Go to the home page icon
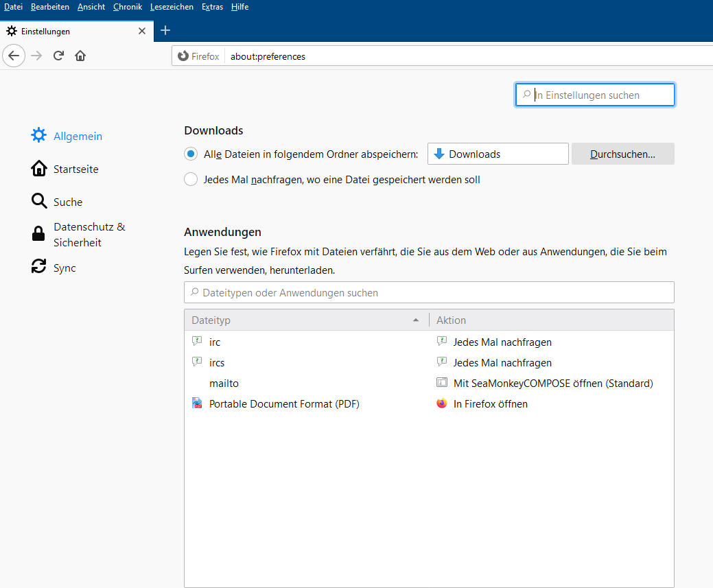This screenshot has width=713, height=588. [80, 56]
